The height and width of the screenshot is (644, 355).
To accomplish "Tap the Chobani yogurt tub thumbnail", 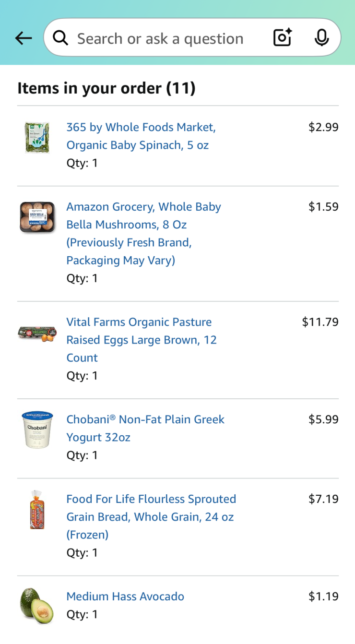I will point(37,429).
